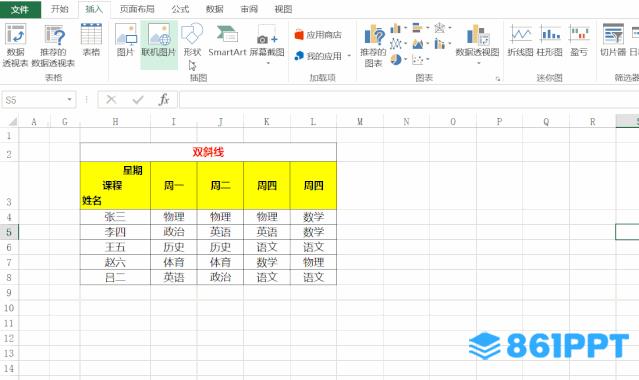Open the SmartArt graphic icon
The height and width of the screenshot is (380, 639).
pyautogui.click(x=227, y=40)
